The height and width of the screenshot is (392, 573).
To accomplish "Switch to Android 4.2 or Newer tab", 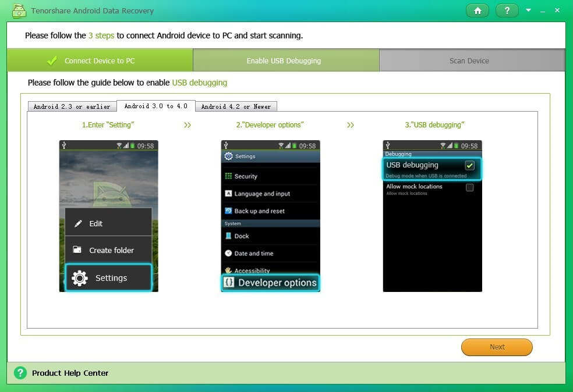I will (x=236, y=106).
